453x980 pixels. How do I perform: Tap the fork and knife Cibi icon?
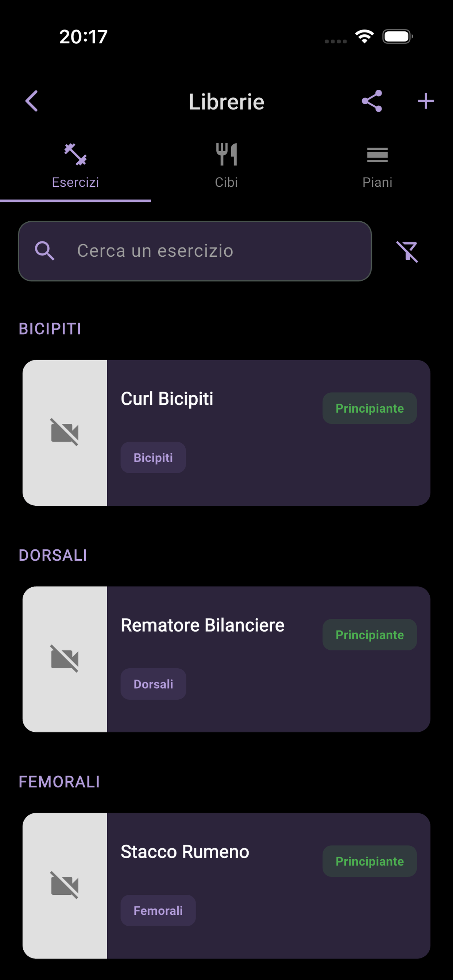[226, 155]
